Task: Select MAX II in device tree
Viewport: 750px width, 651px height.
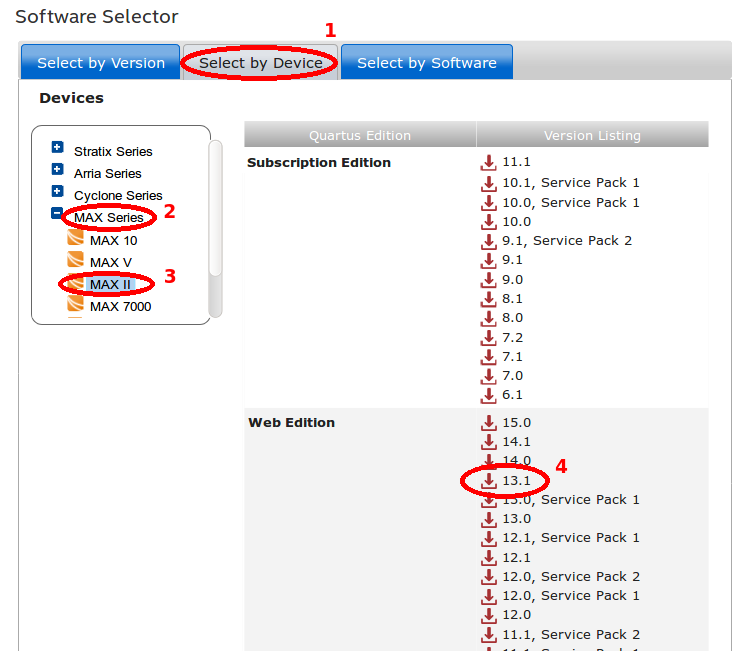Action: coord(110,285)
